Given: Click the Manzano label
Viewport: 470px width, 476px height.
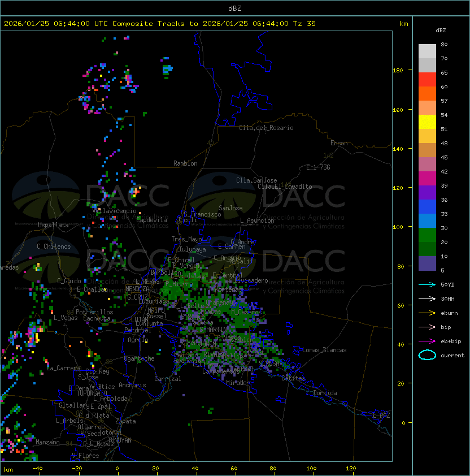Looking at the screenshot, I should click(47, 442).
